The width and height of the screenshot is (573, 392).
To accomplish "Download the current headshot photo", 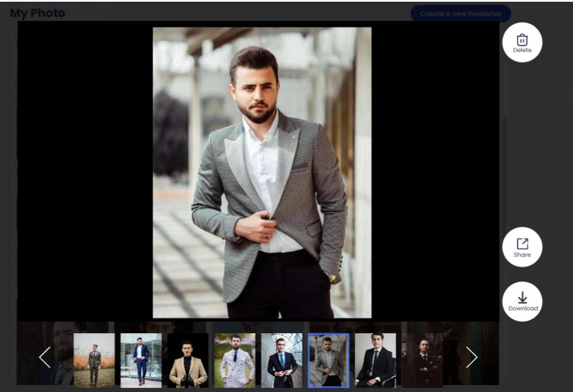I will pyautogui.click(x=522, y=301).
